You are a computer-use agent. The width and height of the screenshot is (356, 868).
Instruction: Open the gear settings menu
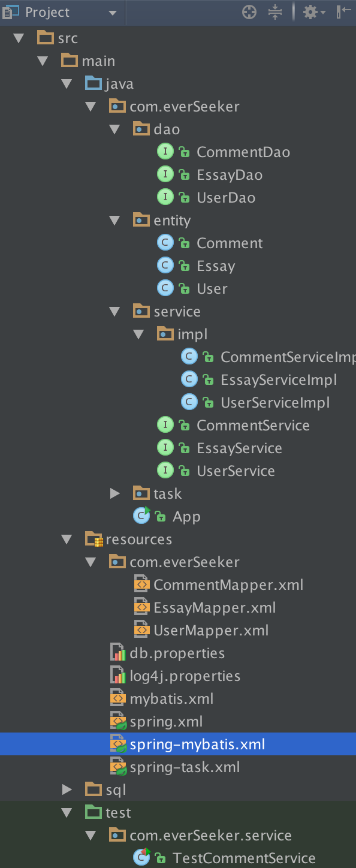pyautogui.click(x=313, y=12)
